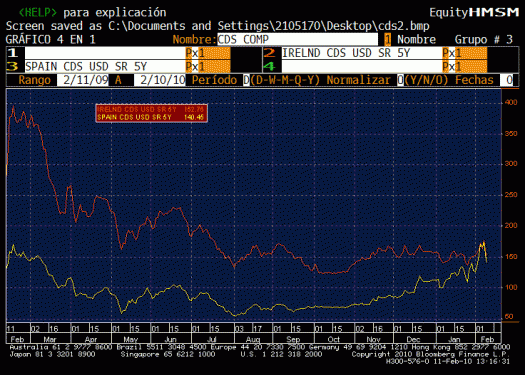Click the 100 label on the price axis
This screenshot has width=525, height=375.
[511, 287]
